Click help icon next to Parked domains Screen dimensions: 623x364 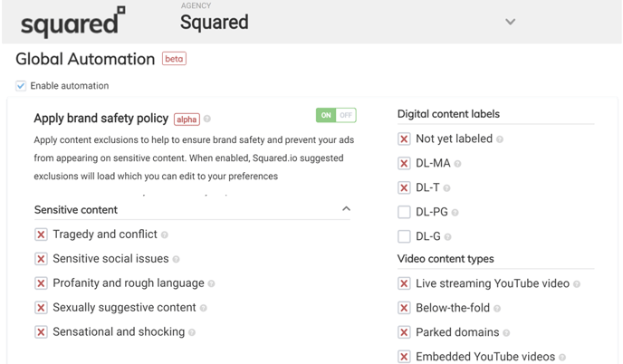pyautogui.click(x=506, y=333)
